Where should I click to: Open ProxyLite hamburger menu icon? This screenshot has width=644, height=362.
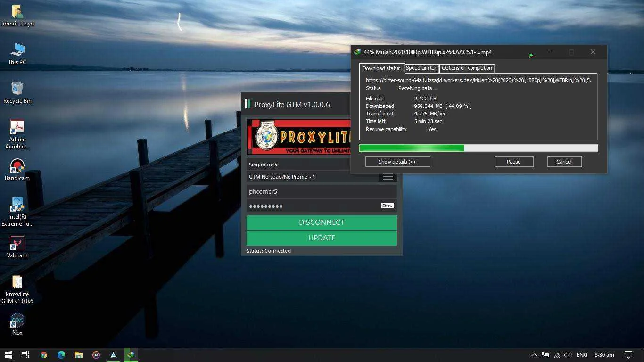coord(388,177)
